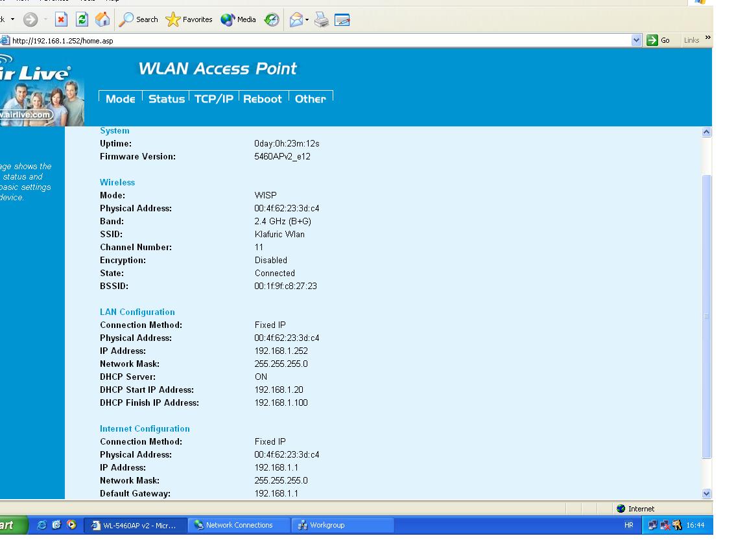Click the Outlook Express quick launch icon
The width and height of the screenshot is (747, 560).
click(56, 525)
